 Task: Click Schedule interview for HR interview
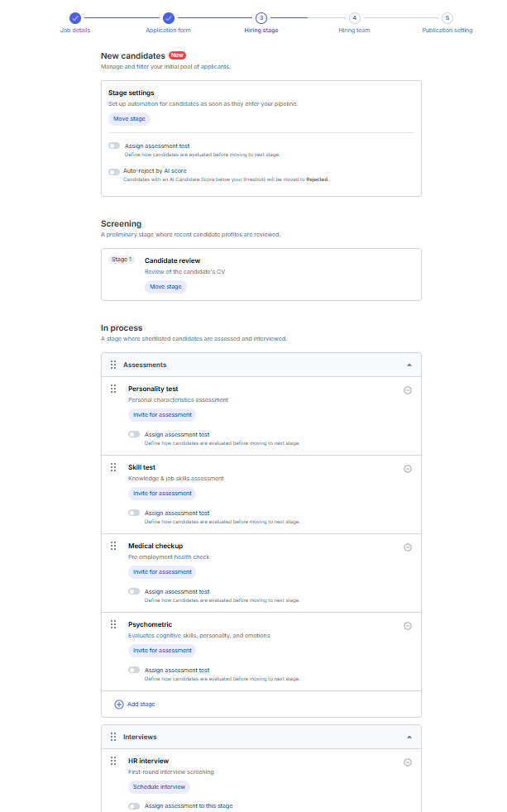[159, 787]
